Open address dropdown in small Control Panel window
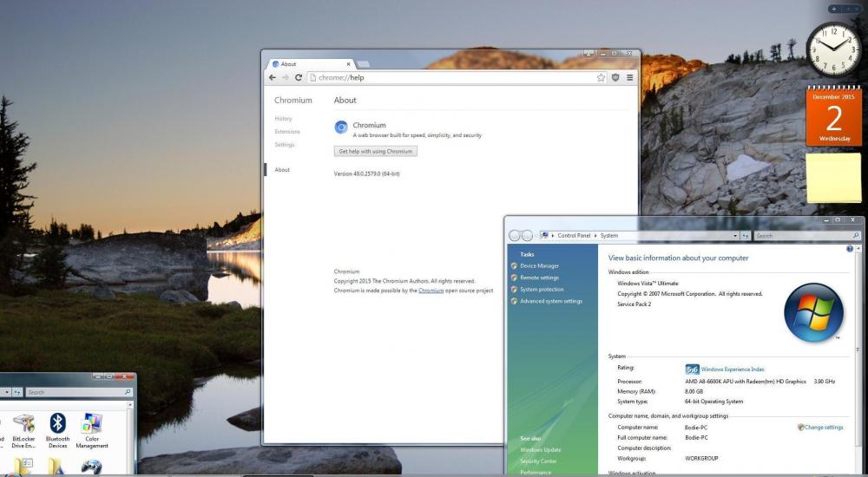Image resolution: width=868 pixels, height=477 pixels. click(8, 392)
